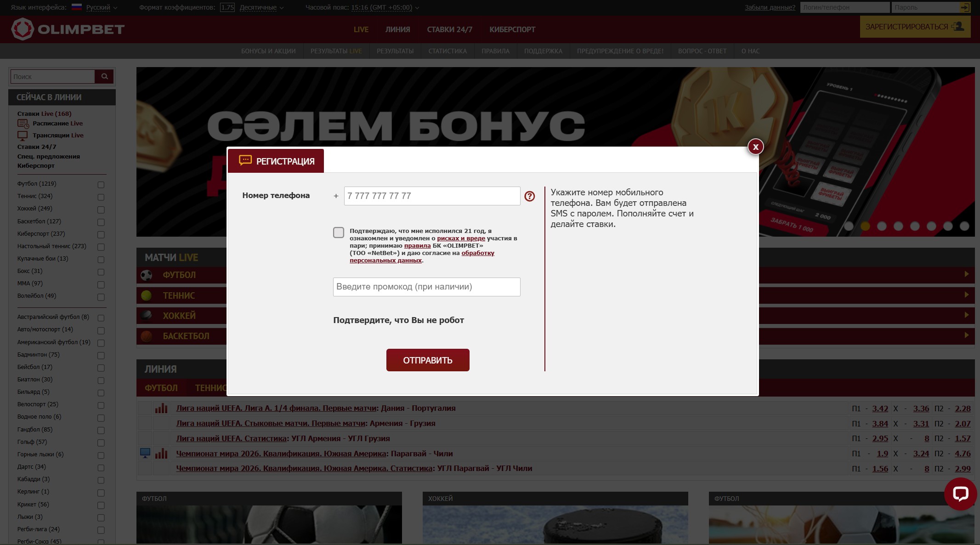Focus the promo code input field
The height and width of the screenshot is (545, 980).
[x=426, y=287]
